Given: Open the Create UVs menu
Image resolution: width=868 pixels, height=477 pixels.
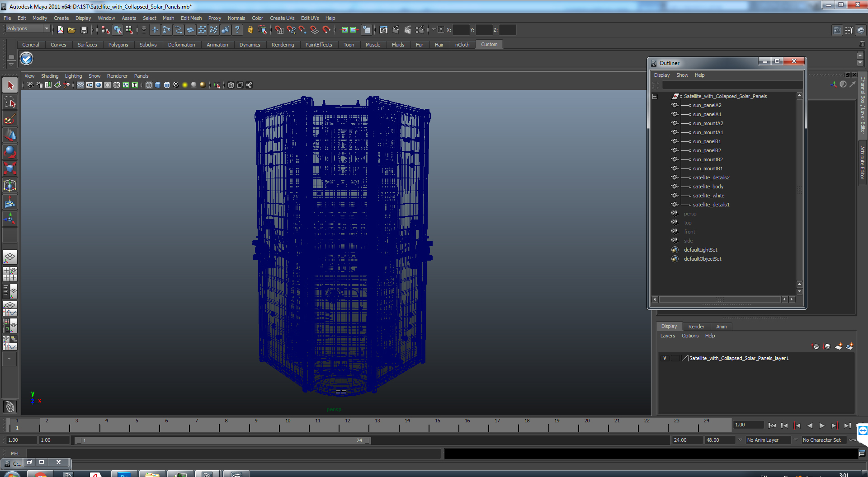Looking at the screenshot, I should pos(282,18).
